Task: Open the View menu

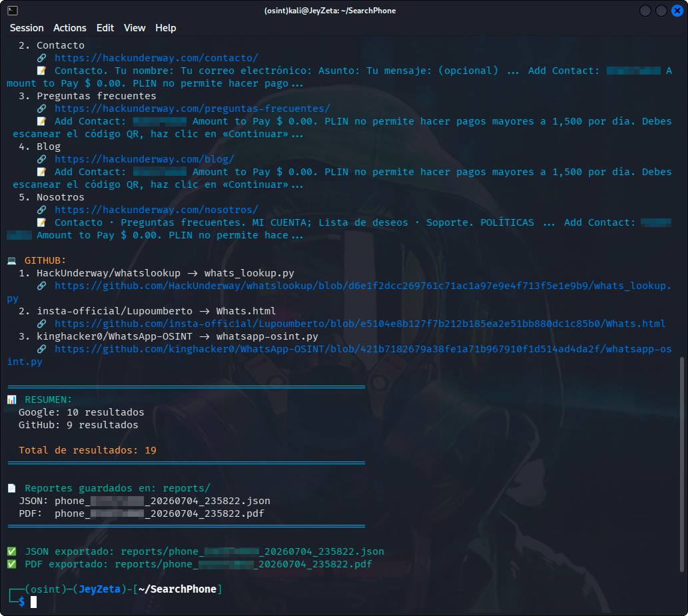Action: point(135,28)
